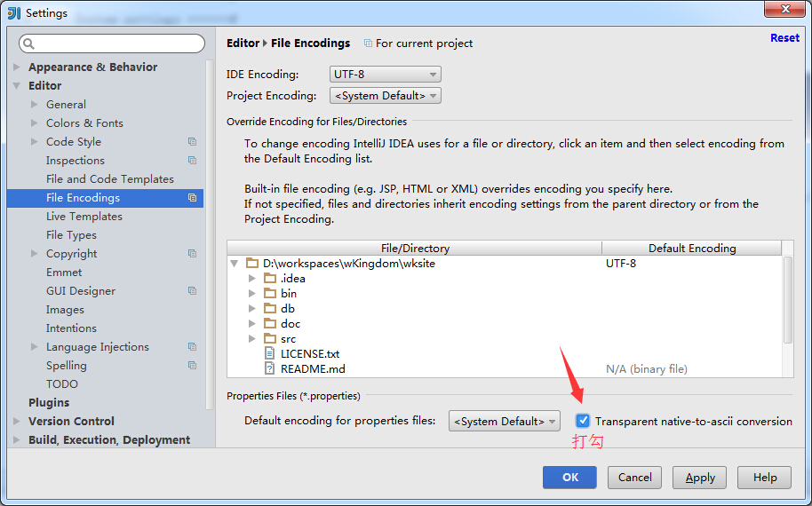Click the README.md file icon
The width and height of the screenshot is (812, 506).
click(270, 368)
